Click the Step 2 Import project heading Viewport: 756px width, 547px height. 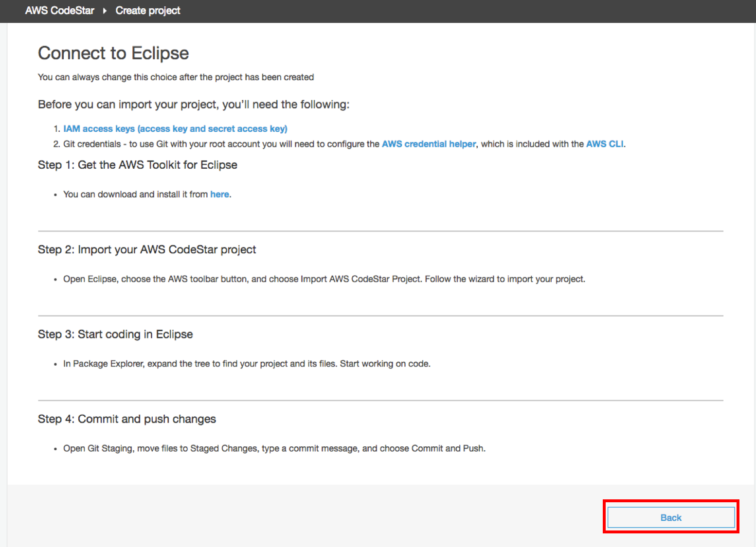(146, 249)
